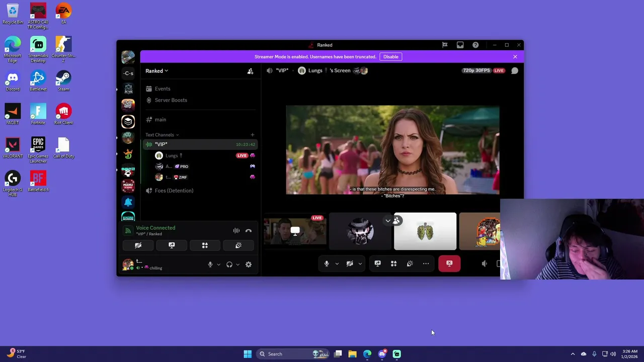Open the Ranked server dropdown menu
644x362 pixels.
[157, 71]
